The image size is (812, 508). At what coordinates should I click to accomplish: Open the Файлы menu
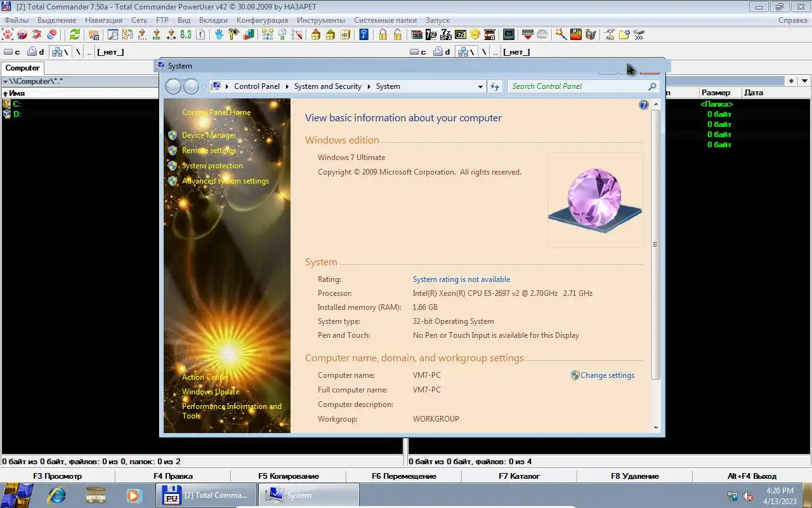click(16, 20)
